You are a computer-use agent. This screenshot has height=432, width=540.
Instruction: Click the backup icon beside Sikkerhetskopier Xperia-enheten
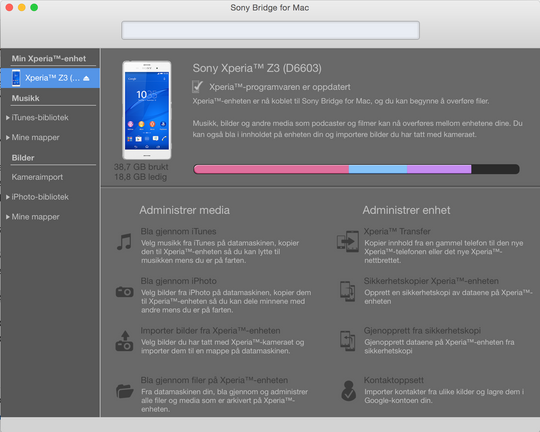click(347, 291)
